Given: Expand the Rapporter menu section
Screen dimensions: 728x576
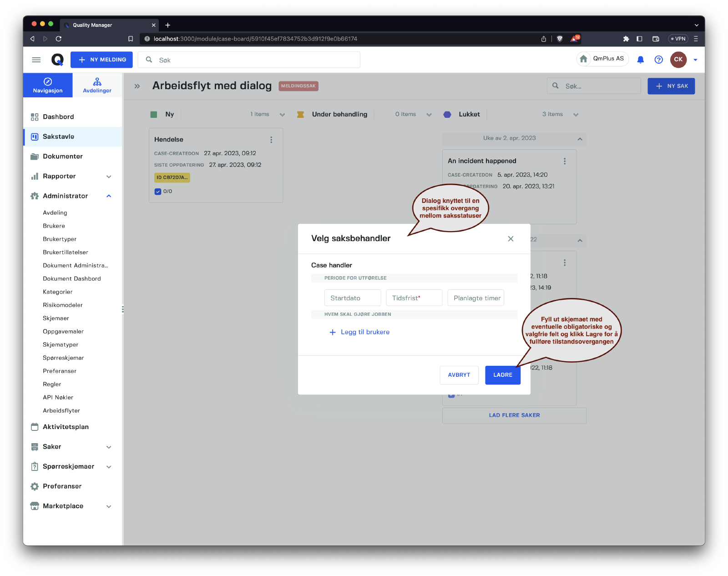Looking at the screenshot, I should click(x=109, y=177).
